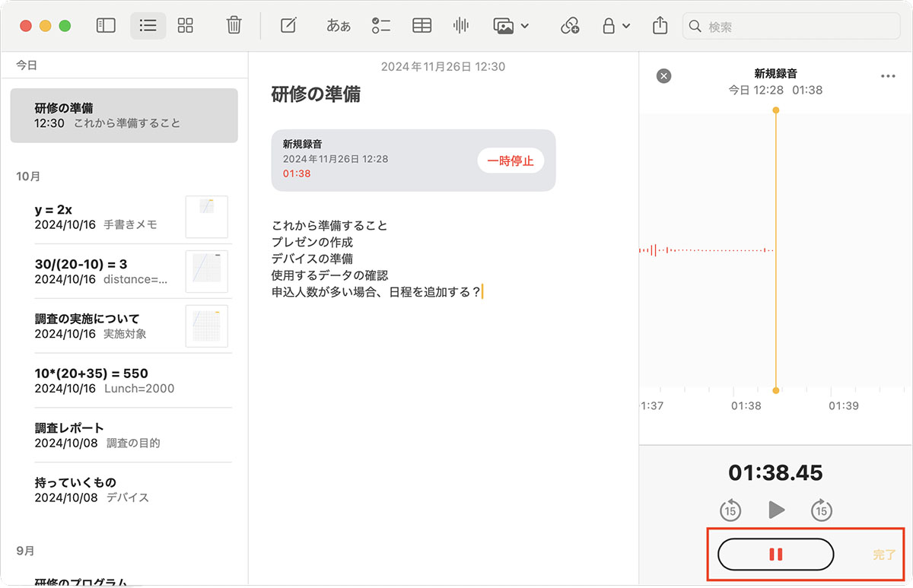Click the 今日 section header

27,65
